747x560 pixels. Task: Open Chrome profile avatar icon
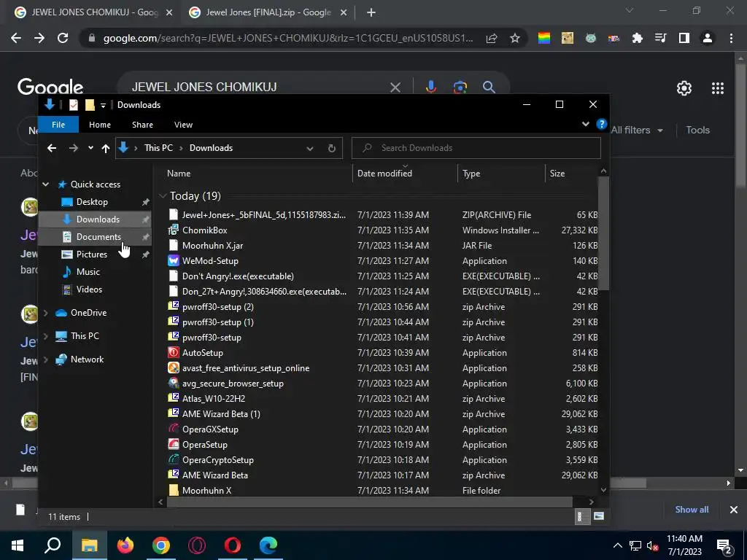(708, 38)
